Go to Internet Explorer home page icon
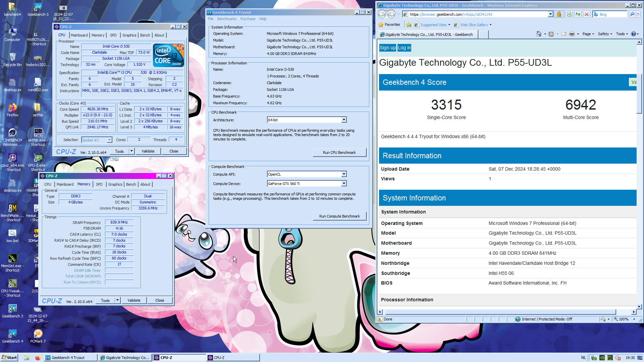The width and height of the screenshot is (644, 362). click(539, 34)
